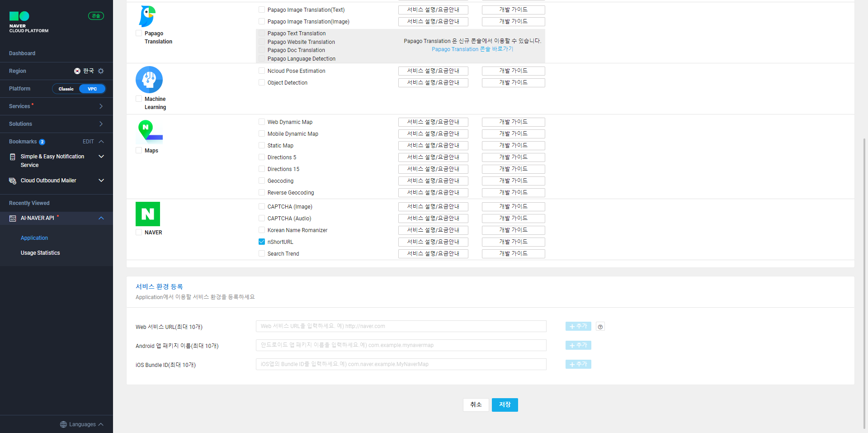Screen dimensions: 868x433
Task: Check the Machine Learning group checkbox
Action: coord(139,99)
